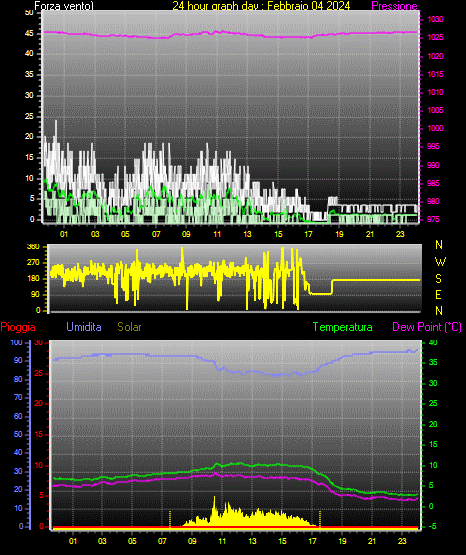Image resolution: width=466 pixels, height=555 pixels.
Task: Click the '1030' value on the pressure axis
Action: [435, 19]
